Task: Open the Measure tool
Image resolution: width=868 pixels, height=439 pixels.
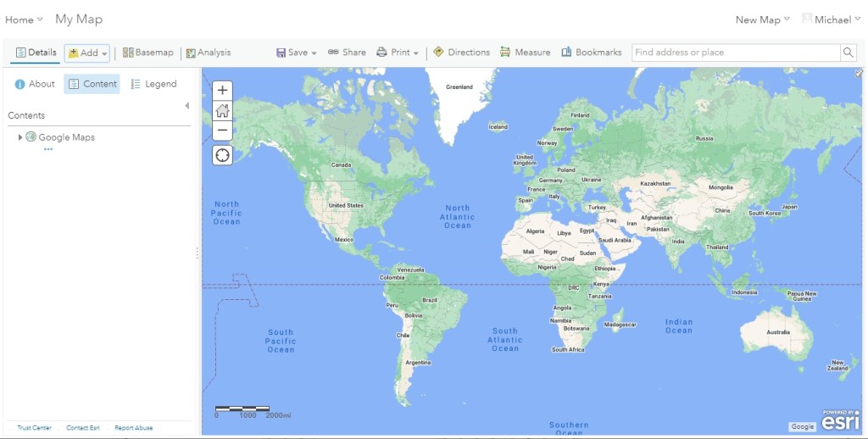Action: tap(525, 53)
